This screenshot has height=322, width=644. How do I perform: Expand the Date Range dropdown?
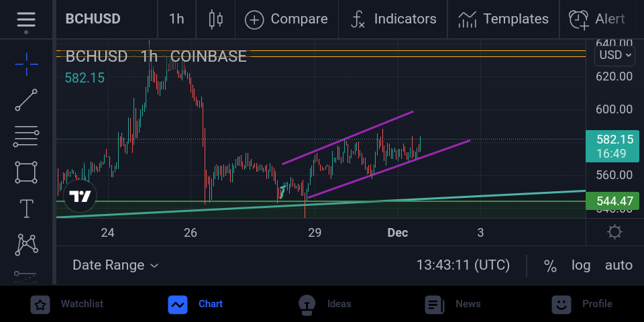click(115, 266)
